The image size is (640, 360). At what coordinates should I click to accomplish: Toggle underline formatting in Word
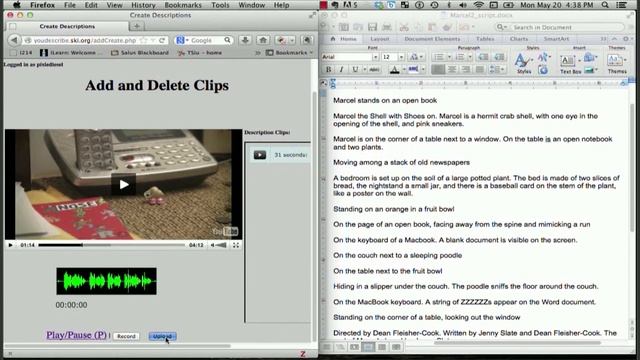tap(355, 69)
